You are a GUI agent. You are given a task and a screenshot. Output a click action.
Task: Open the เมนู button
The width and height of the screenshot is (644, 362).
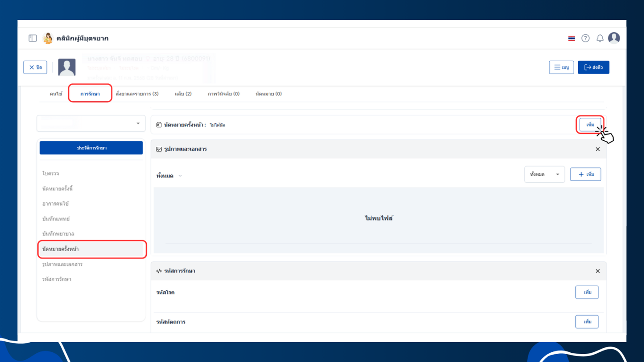click(561, 67)
